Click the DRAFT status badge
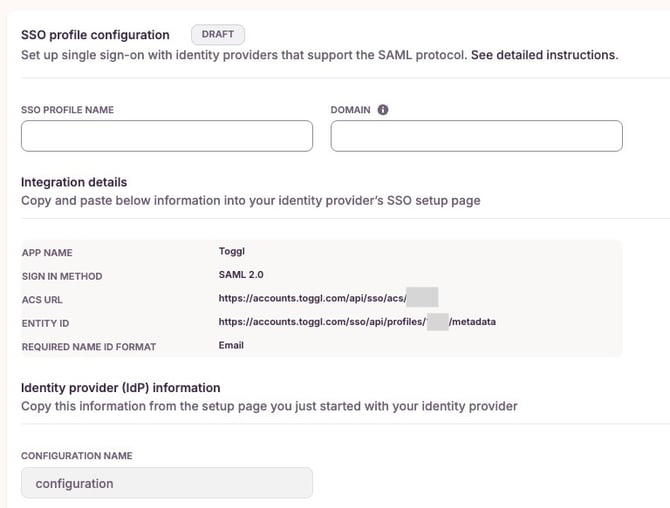Screen dimensions: 670x508 click(217, 35)
